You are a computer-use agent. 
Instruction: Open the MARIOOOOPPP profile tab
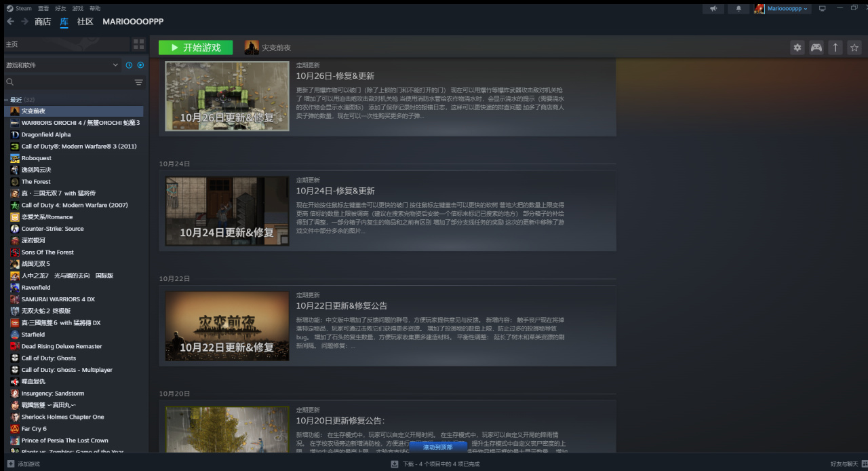click(133, 22)
